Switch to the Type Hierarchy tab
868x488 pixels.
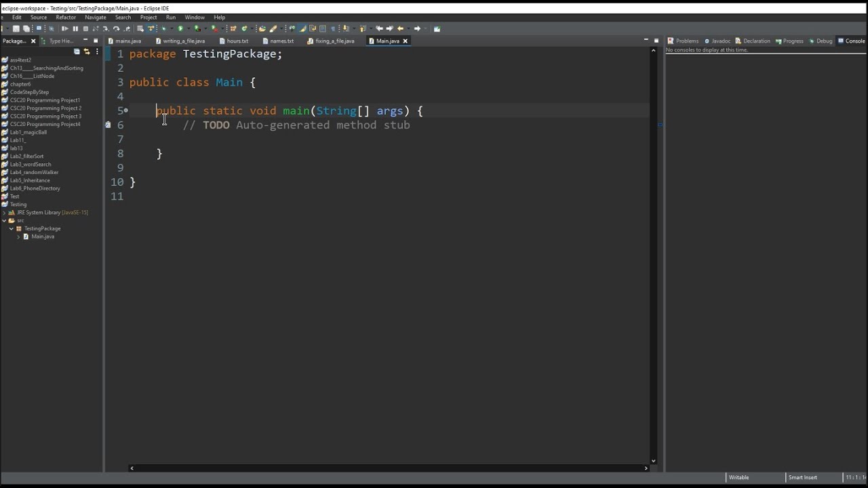click(x=58, y=41)
